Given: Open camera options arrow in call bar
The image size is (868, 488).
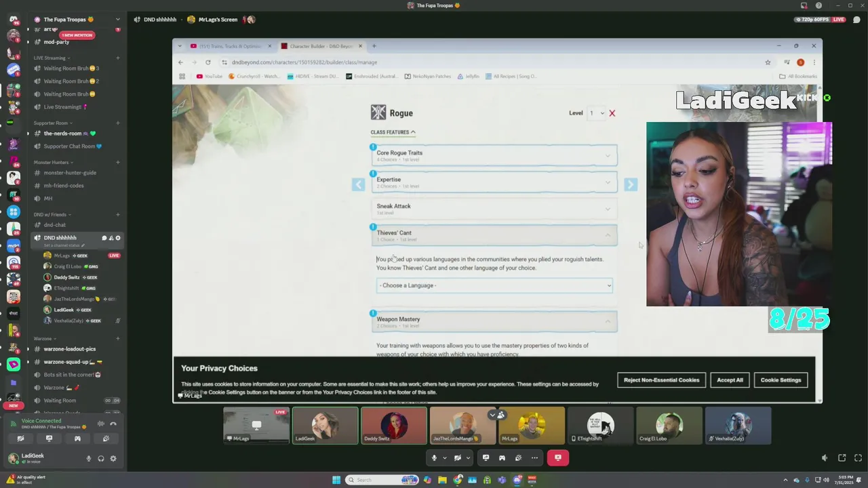Looking at the screenshot, I should [x=468, y=457].
